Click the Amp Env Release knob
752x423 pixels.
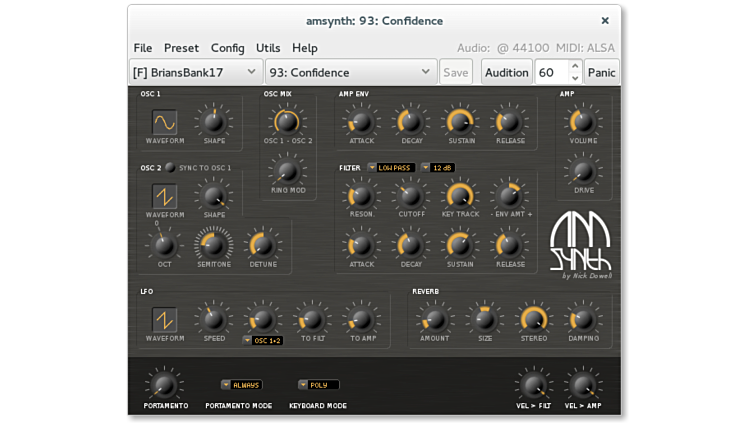point(509,122)
